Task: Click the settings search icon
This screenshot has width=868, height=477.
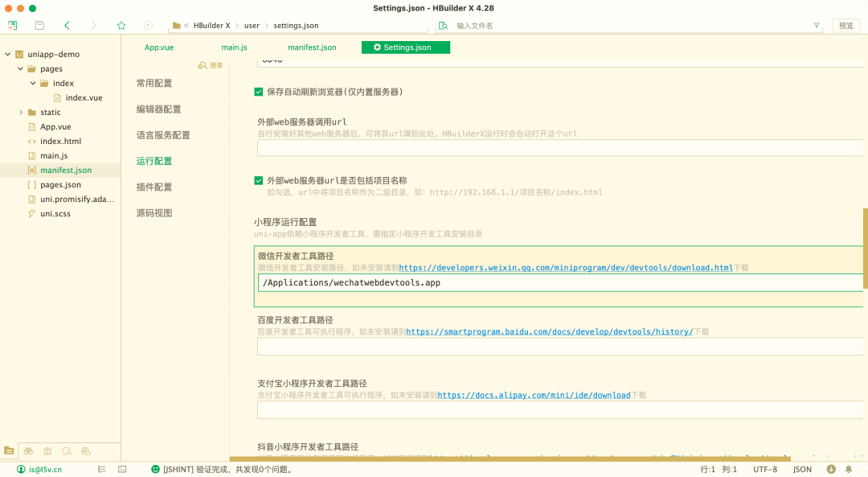Action: [x=203, y=65]
